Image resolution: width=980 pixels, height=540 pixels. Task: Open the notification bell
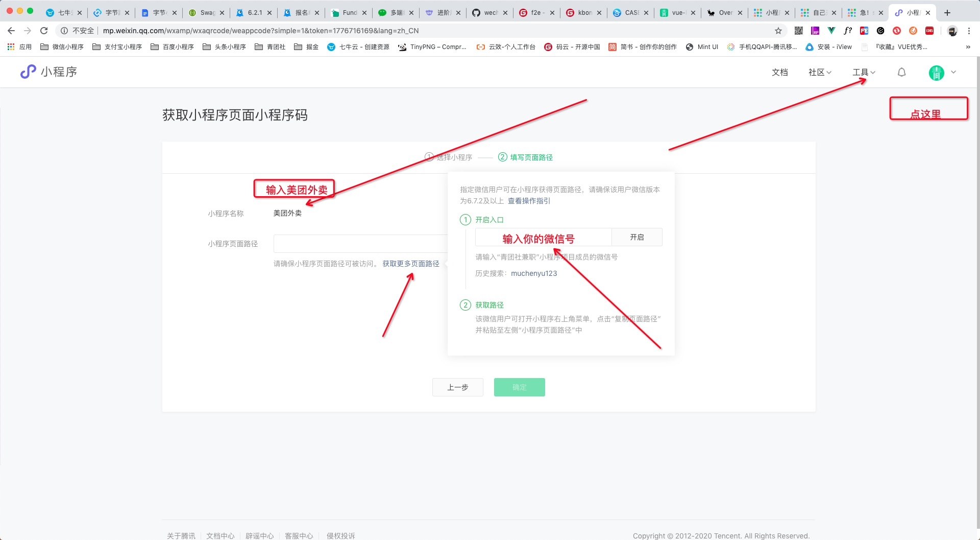(x=902, y=72)
